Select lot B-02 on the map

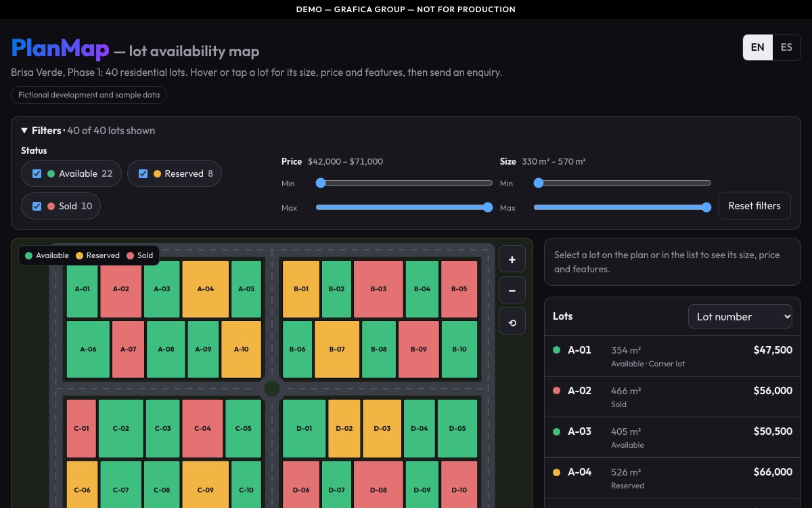(x=336, y=289)
